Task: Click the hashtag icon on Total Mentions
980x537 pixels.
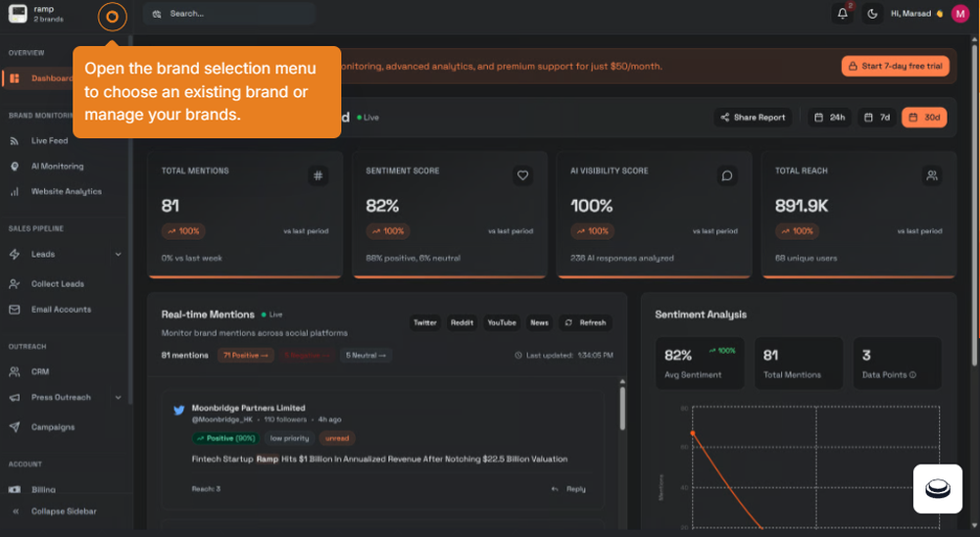Action: click(318, 175)
